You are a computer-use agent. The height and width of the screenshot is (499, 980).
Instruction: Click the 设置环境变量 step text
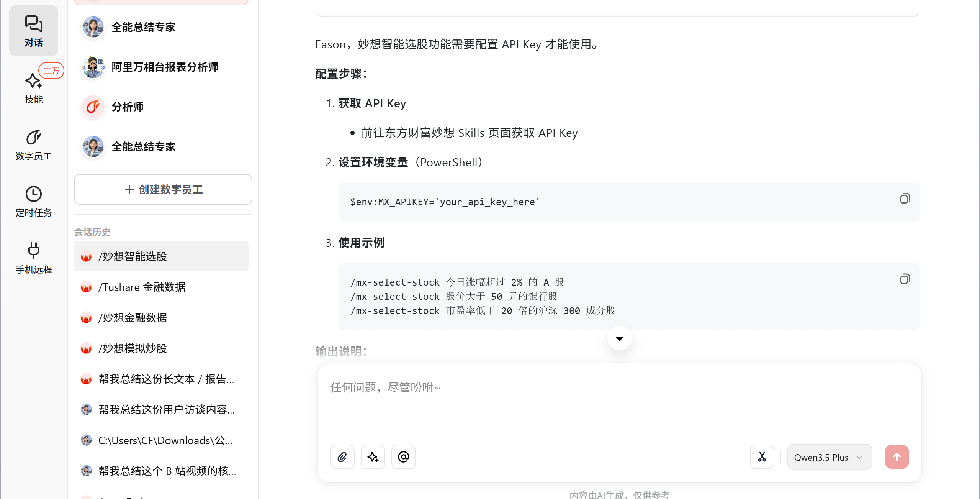point(373,162)
